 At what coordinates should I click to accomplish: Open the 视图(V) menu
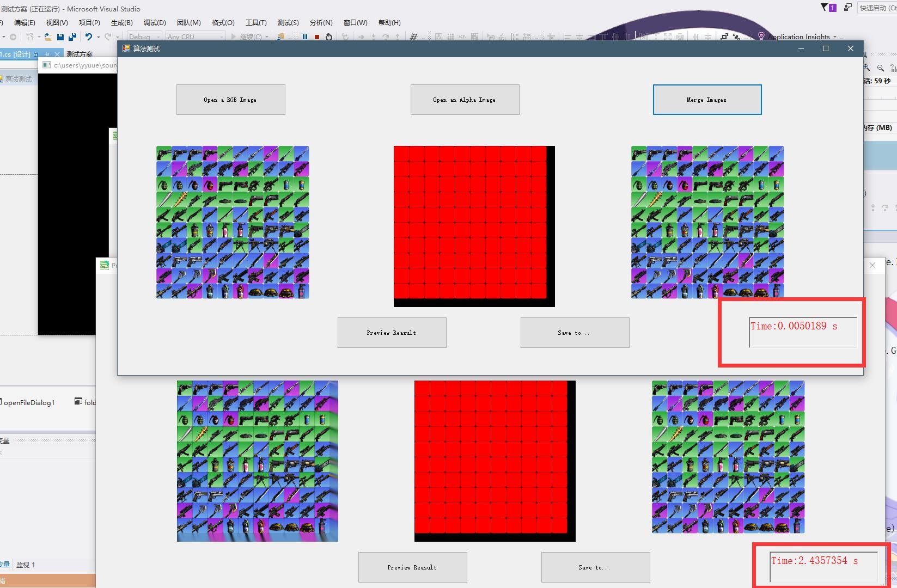[x=57, y=22]
